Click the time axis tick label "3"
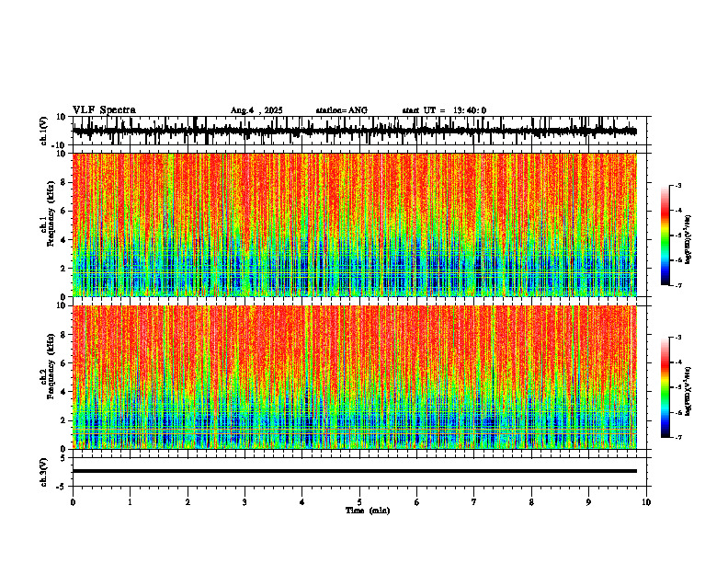The image size is (728, 563). 245,502
